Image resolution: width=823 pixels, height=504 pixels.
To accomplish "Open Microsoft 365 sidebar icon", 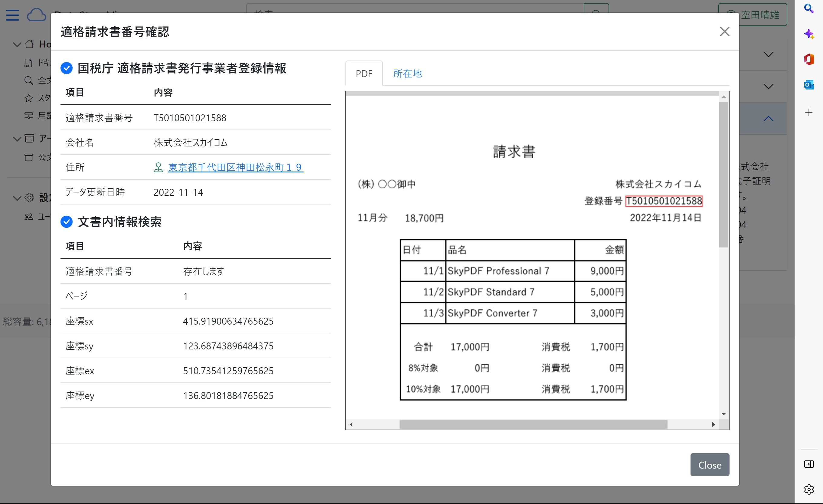I will click(x=809, y=59).
